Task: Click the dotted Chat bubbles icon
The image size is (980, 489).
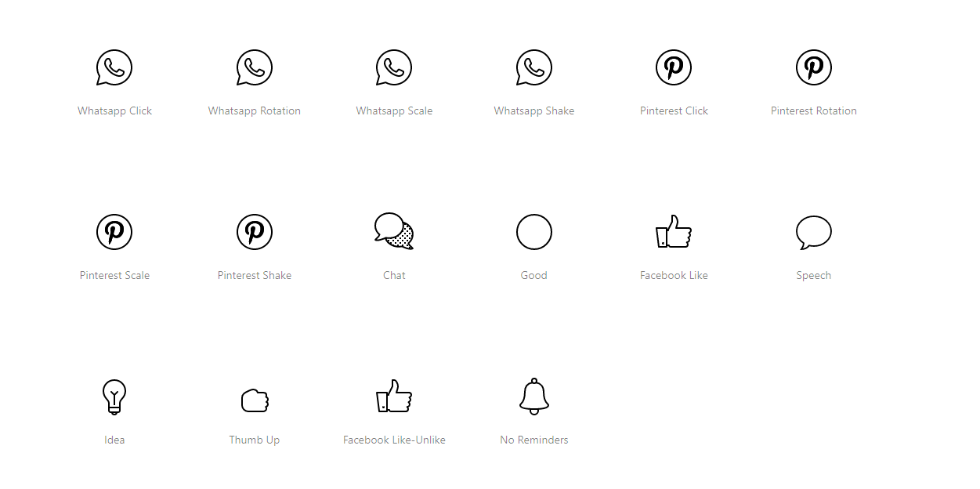Action: [x=394, y=231]
